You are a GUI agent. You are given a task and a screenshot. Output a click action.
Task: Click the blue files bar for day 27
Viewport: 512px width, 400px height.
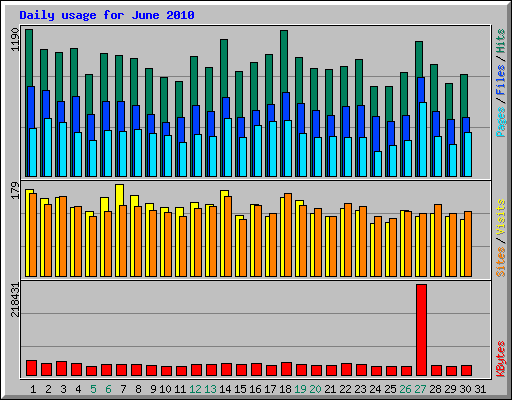tap(421, 90)
